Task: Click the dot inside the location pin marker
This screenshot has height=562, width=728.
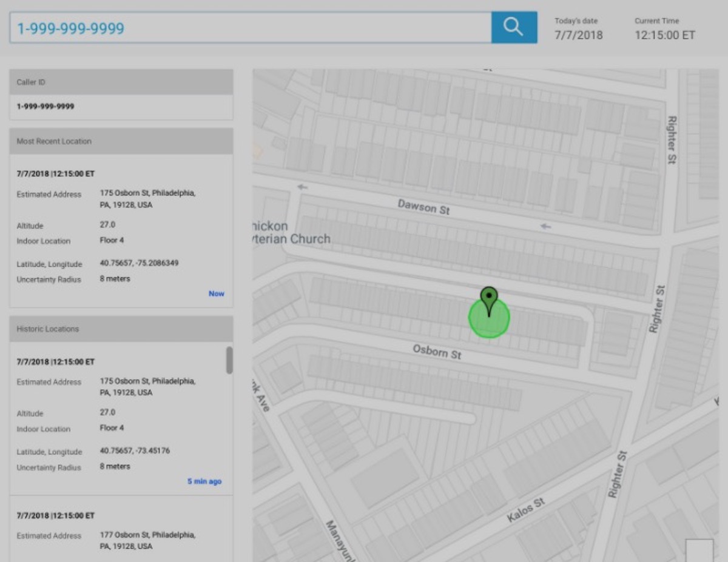Action: (x=489, y=296)
